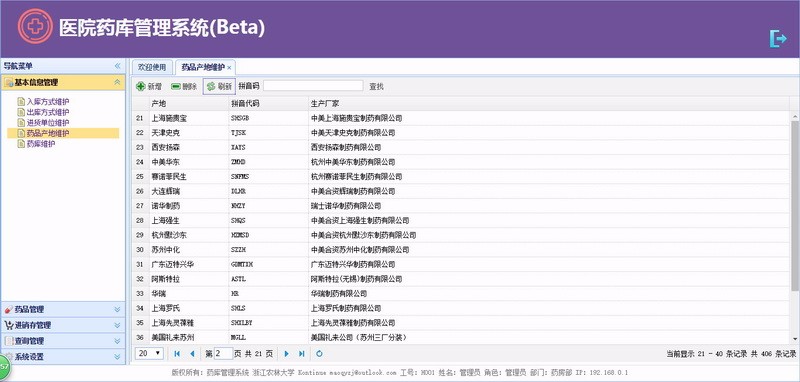
Task: Close the 药品产地维护 tab
Action: [229, 67]
